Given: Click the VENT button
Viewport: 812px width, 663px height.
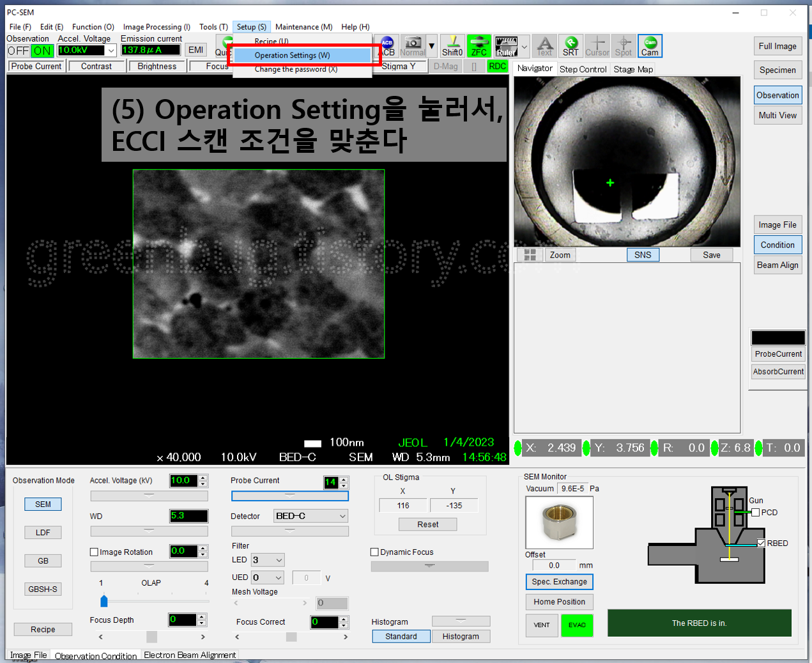Looking at the screenshot, I should click(x=542, y=625).
